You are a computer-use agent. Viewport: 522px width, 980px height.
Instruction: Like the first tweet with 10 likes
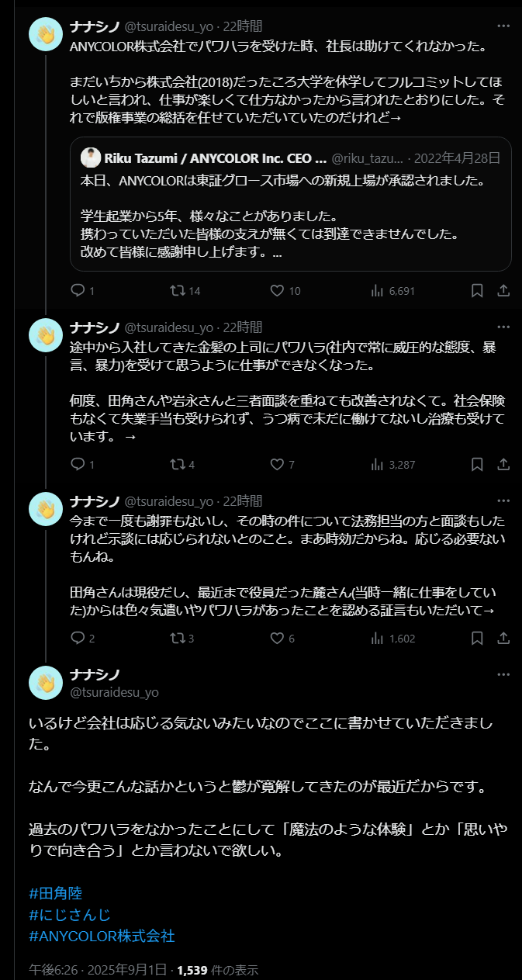click(x=277, y=291)
